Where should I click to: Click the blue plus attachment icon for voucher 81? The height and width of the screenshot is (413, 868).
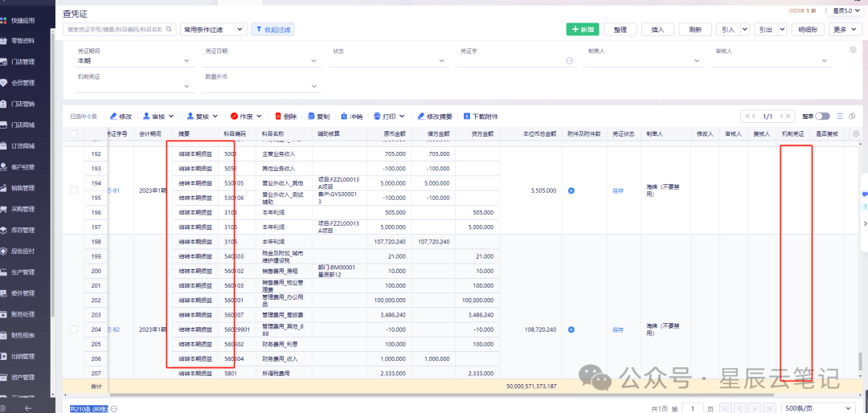(x=571, y=190)
